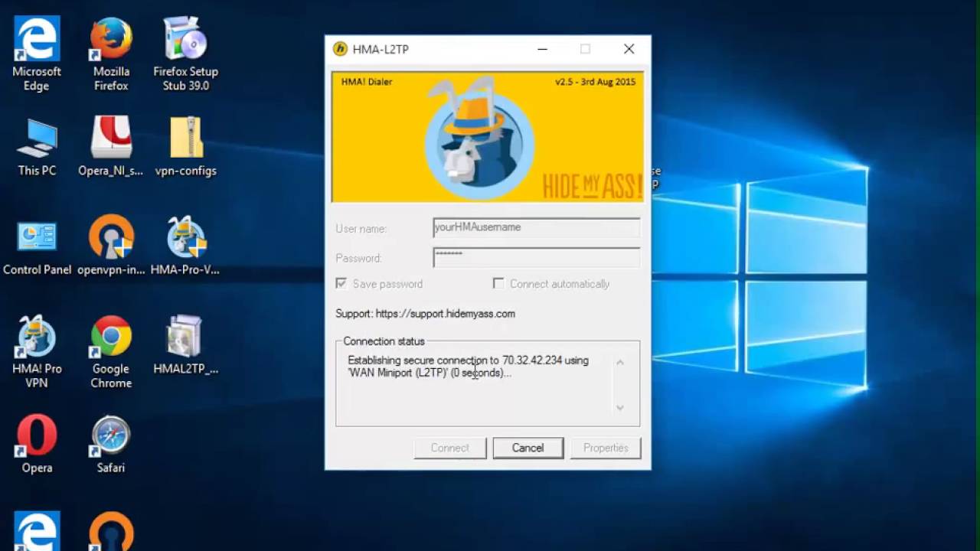Select the This PC desktop icon
This screenshot has width=980, height=551.
(37, 147)
